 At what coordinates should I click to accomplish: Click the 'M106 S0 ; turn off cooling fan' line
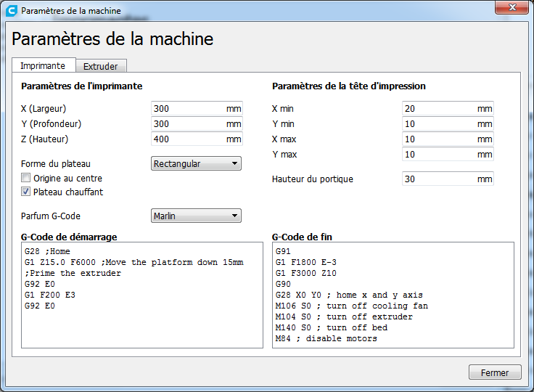(x=352, y=306)
